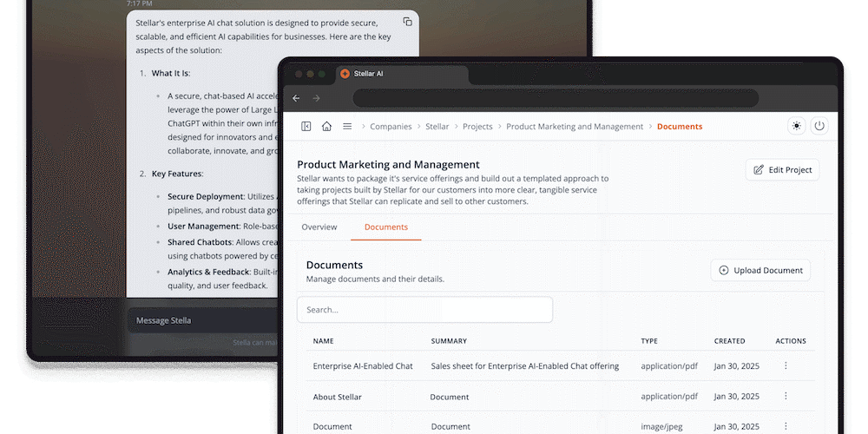Open Projects breadcrumb link
This screenshot has height=434, width=868.
[x=477, y=126]
